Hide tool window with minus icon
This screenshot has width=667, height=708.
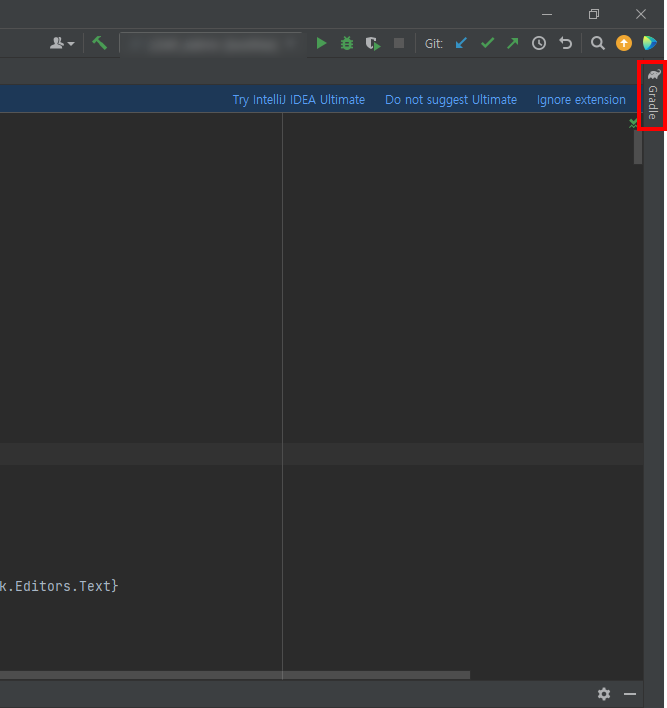(x=630, y=694)
